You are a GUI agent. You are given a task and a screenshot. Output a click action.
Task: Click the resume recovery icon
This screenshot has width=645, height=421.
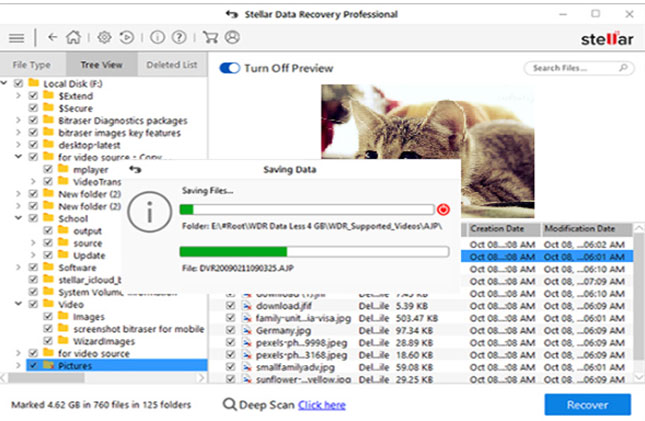pyautogui.click(x=127, y=37)
